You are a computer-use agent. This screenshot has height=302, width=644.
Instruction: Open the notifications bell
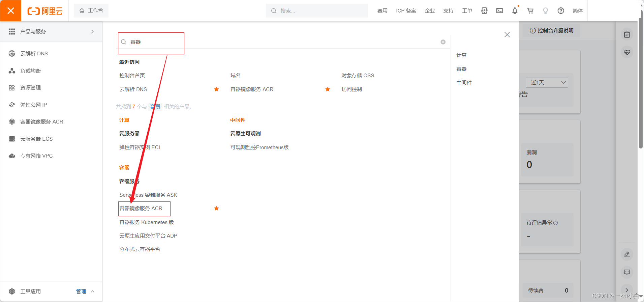(x=515, y=11)
